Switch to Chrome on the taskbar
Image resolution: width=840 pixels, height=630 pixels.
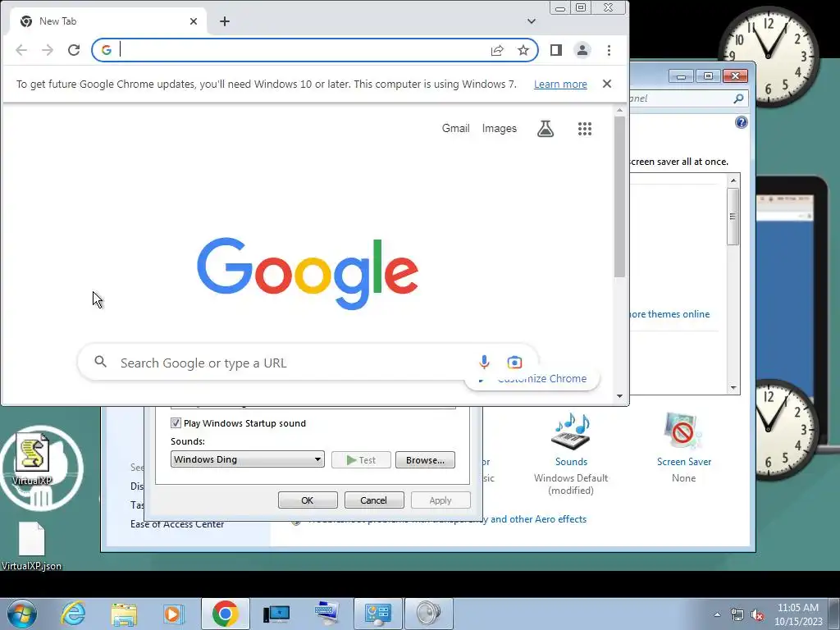point(225,614)
